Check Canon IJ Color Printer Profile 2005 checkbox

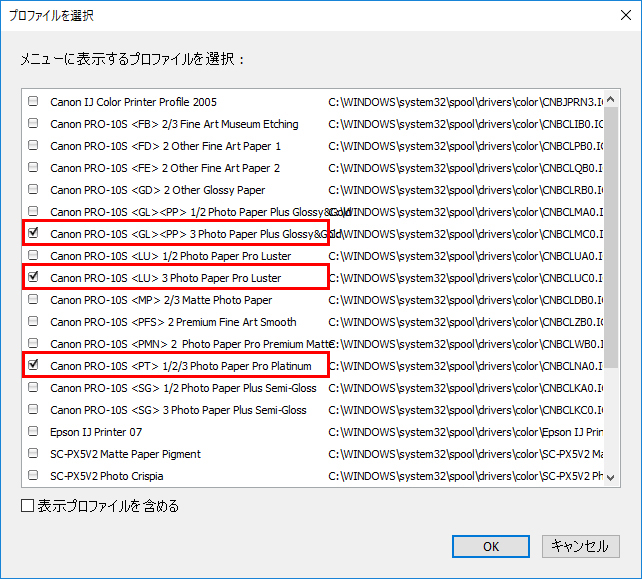tap(33, 101)
